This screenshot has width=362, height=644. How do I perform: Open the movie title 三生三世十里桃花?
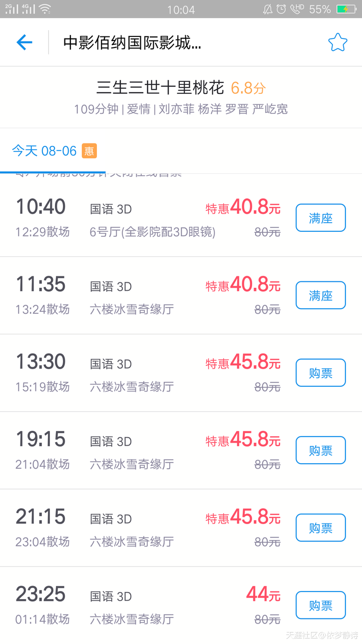coord(160,88)
